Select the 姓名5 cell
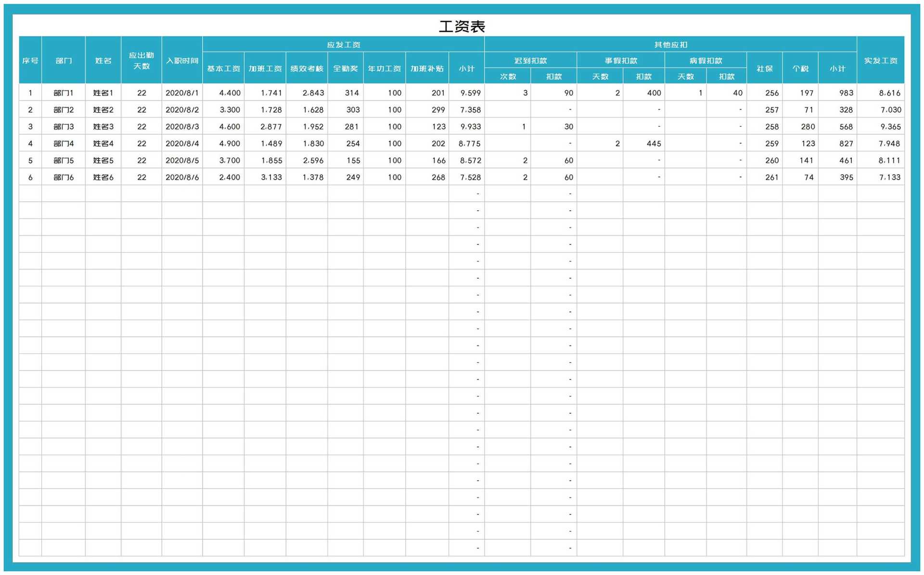Screen dimensions: 924x575 tap(103, 160)
